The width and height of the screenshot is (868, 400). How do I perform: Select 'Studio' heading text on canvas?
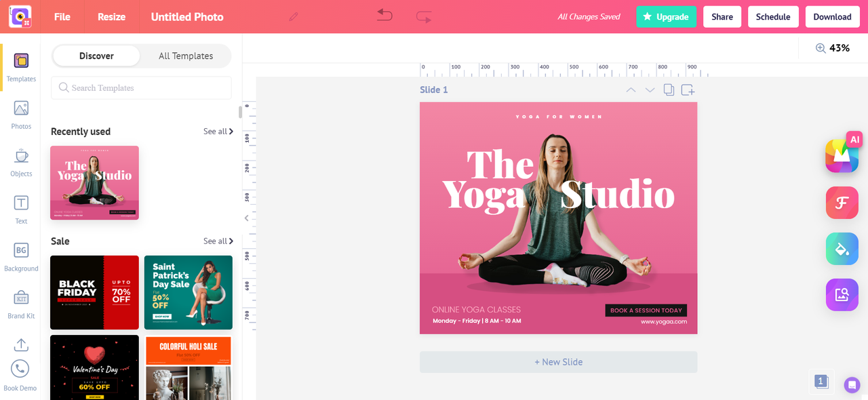pyautogui.click(x=618, y=195)
